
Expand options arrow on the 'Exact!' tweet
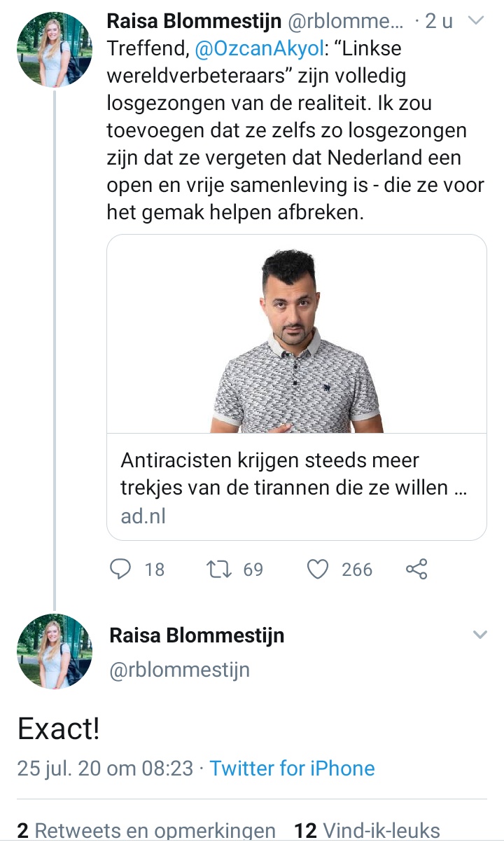479,635
